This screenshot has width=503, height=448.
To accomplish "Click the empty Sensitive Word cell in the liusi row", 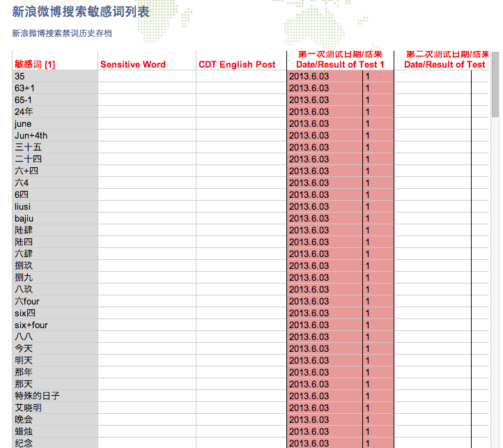I will (x=147, y=207).
